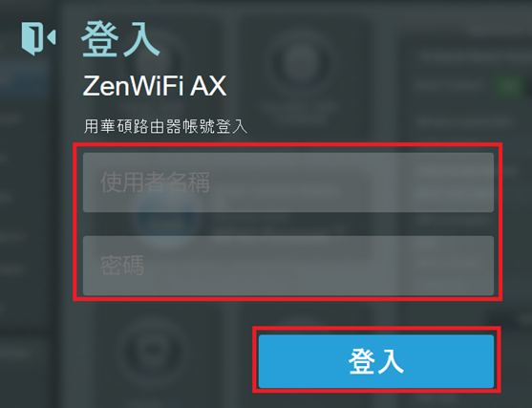The image size is (532, 408).
Task: Click the 用華碩路由器帳號登入 subtitle text
Action: coord(165,127)
